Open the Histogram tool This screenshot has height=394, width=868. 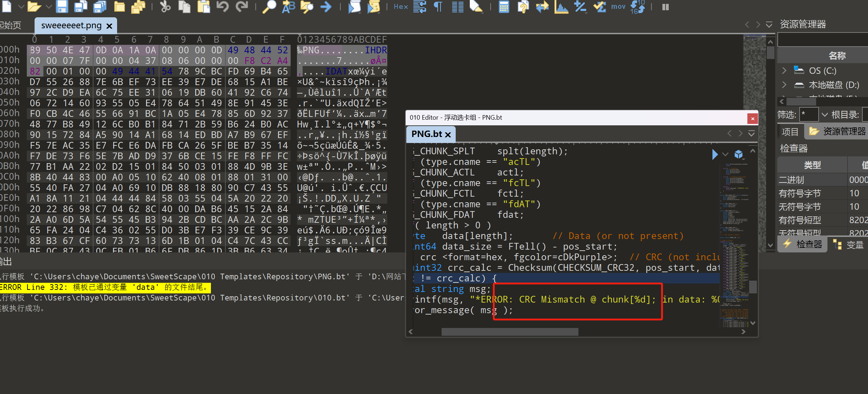pyautogui.click(x=561, y=6)
